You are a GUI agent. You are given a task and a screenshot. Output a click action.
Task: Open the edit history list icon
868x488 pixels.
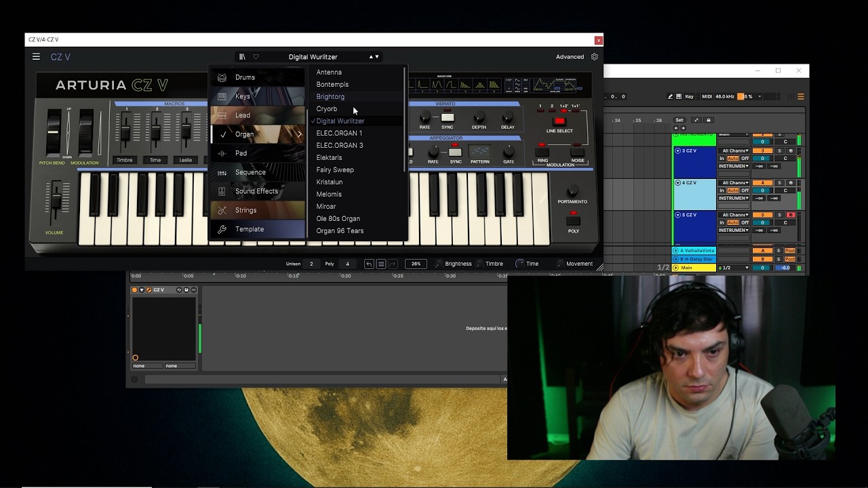[381, 264]
